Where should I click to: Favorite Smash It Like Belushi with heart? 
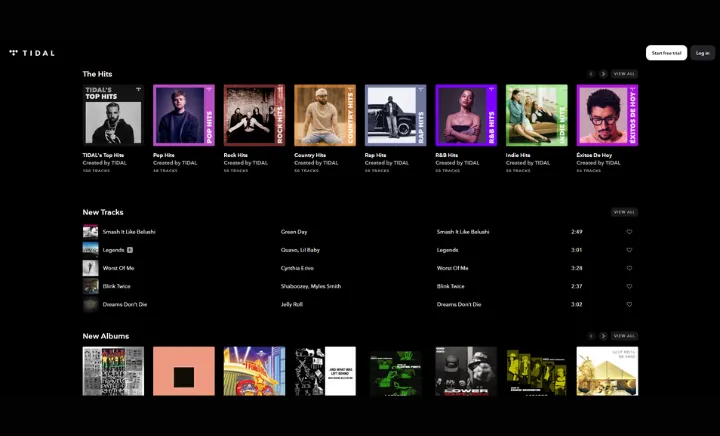tap(629, 232)
